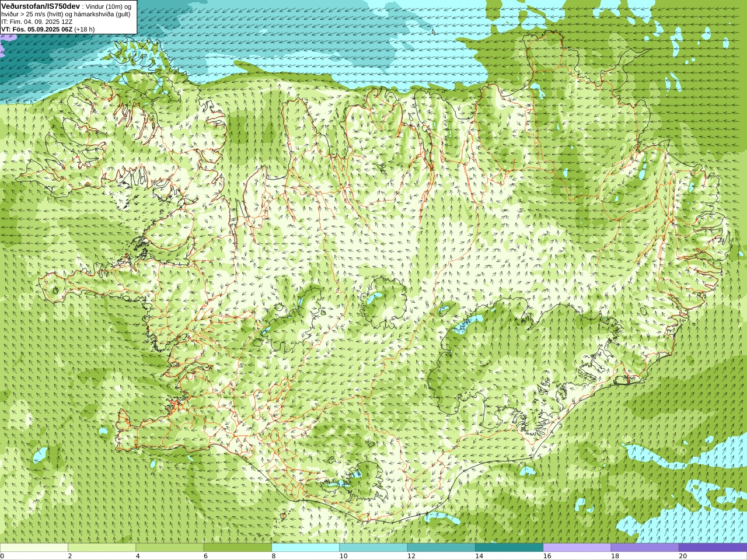This screenshot has width=747, height=560.
Task: Select the dark violet above-20 legend swatch
Action: coord(713,548)
